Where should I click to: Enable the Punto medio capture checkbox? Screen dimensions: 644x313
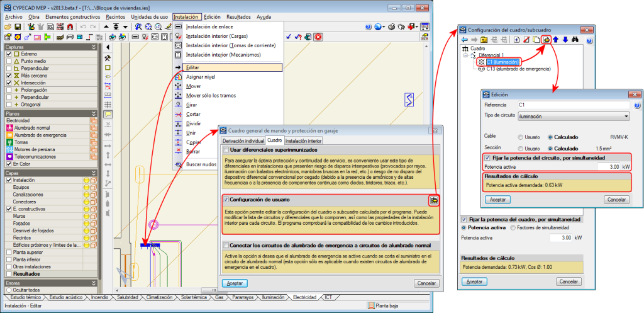click(9, 61)
